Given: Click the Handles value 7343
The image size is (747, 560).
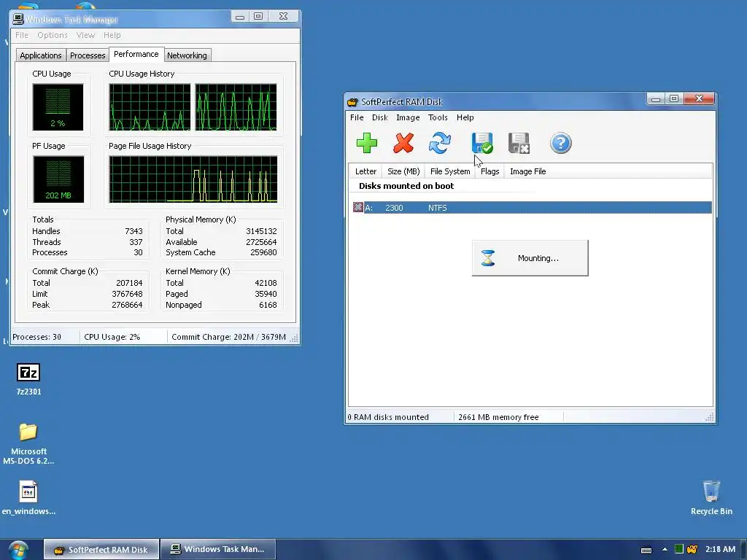Looking at the screenshot, I should coord(133,231).
